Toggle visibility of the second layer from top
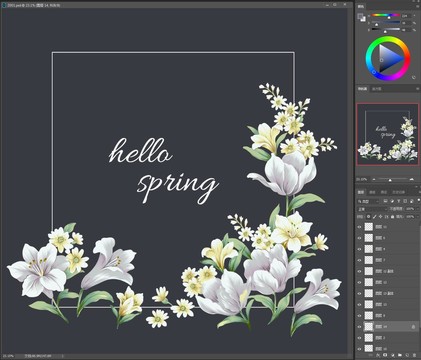Image resolution: width=421 pixels, height=360 pixels. (359, 238)
